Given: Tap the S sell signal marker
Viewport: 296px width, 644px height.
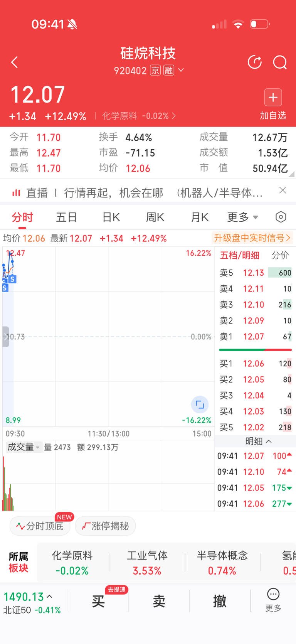Looking at the screenshot, I should tap(13, 279).
